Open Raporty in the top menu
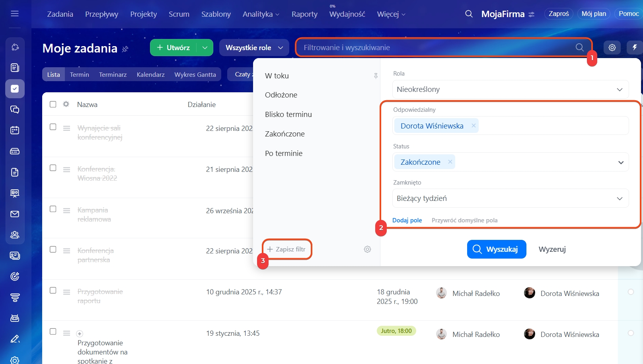This screenshot has width=643, height=364. point(304,14)
